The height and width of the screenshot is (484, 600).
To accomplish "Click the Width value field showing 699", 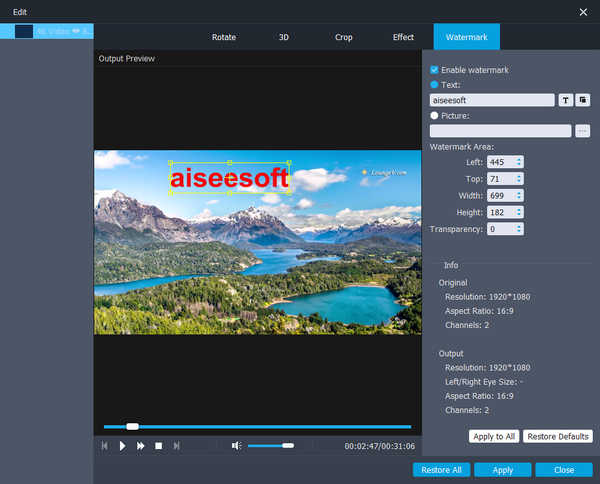I will [501, 196].
